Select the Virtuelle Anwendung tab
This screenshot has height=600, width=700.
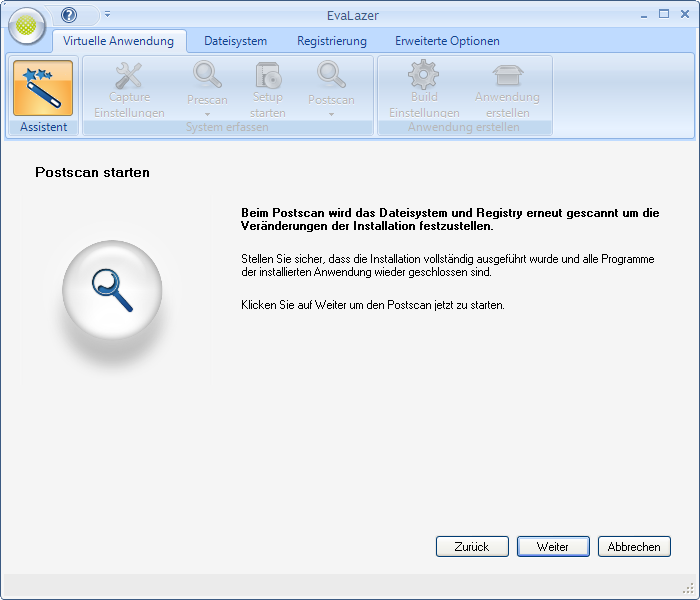click(x=118, y=41)
